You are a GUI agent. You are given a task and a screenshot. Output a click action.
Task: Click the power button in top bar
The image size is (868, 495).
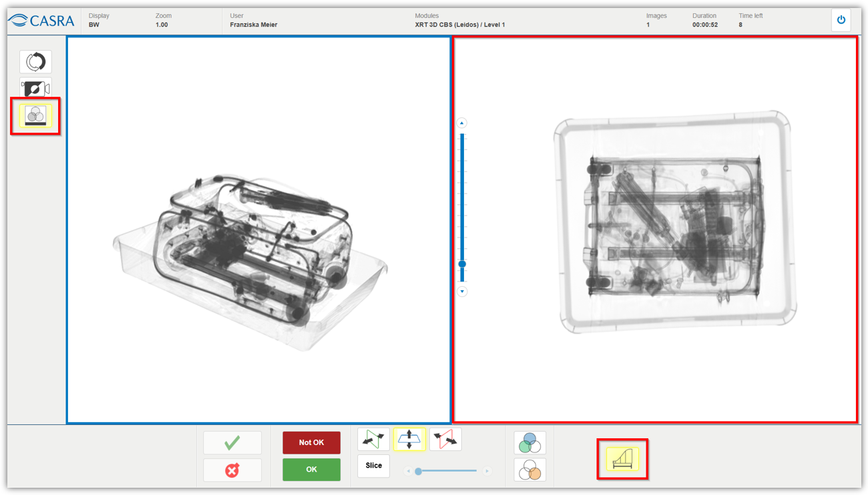pos(841,20)
